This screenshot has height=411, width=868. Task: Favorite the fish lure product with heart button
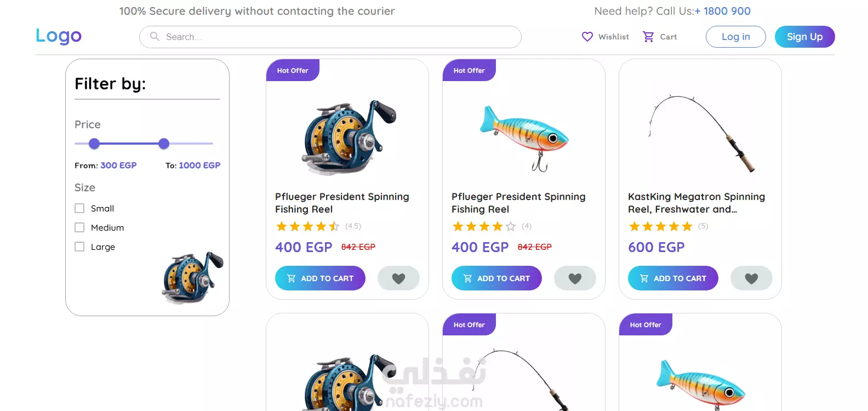coord(575,278)
